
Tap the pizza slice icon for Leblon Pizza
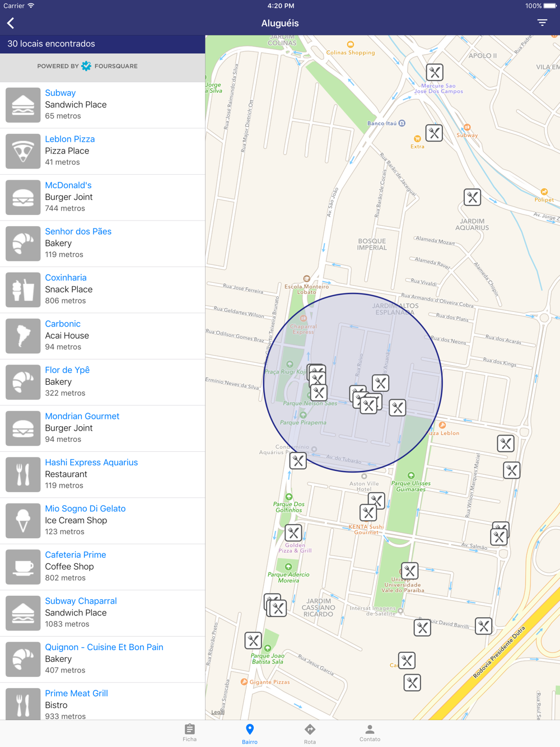(23, 151)
